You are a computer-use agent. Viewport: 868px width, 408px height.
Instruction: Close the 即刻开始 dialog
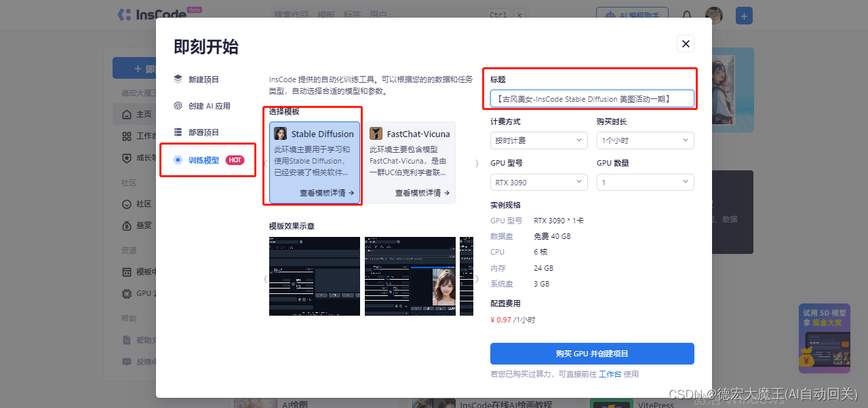click(x=686, y=43)
